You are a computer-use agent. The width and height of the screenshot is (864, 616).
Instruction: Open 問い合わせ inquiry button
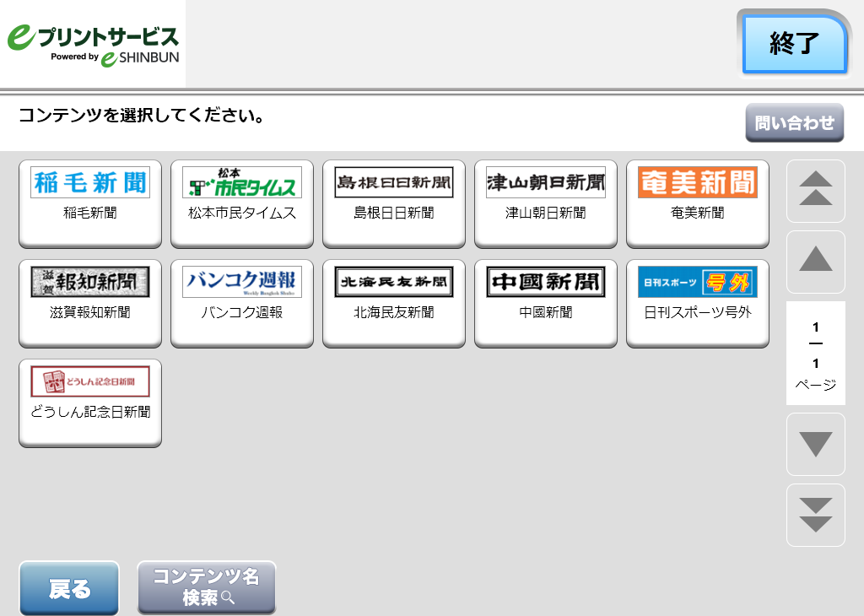point(795,122)
